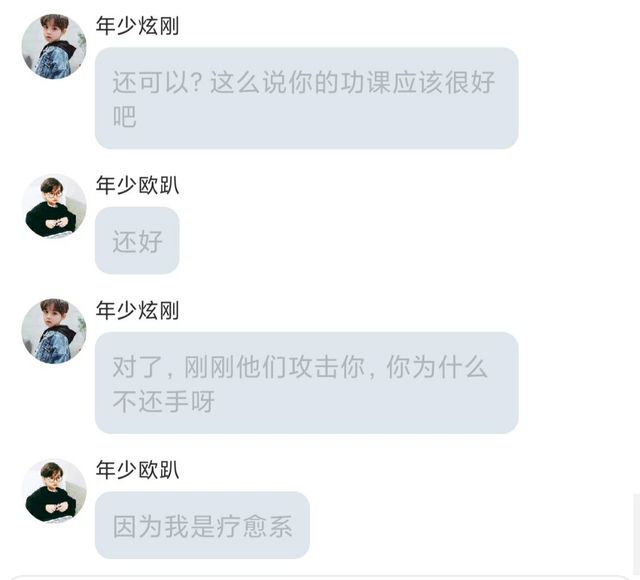
Task: Click username 年少炫刚 above the 对了 bubble
Action: (x=138, y=310)
